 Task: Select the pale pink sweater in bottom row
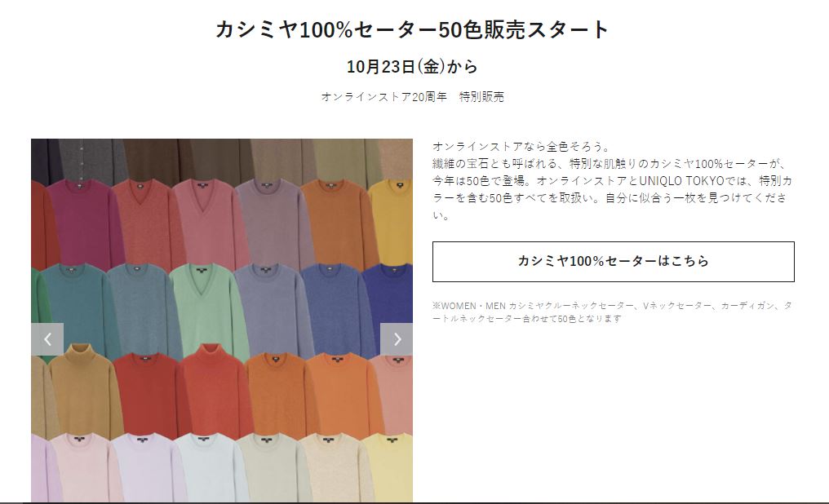coord(85,467)
